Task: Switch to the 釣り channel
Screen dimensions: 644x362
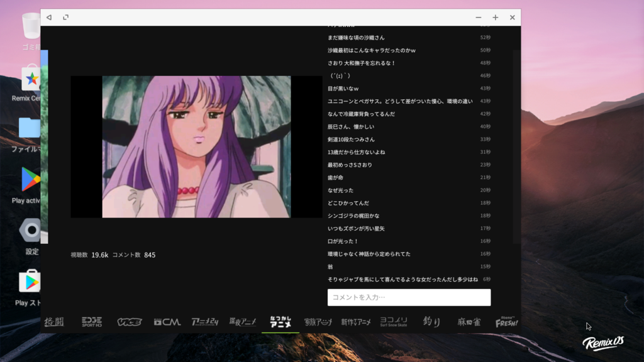Action: pos(431,322)
